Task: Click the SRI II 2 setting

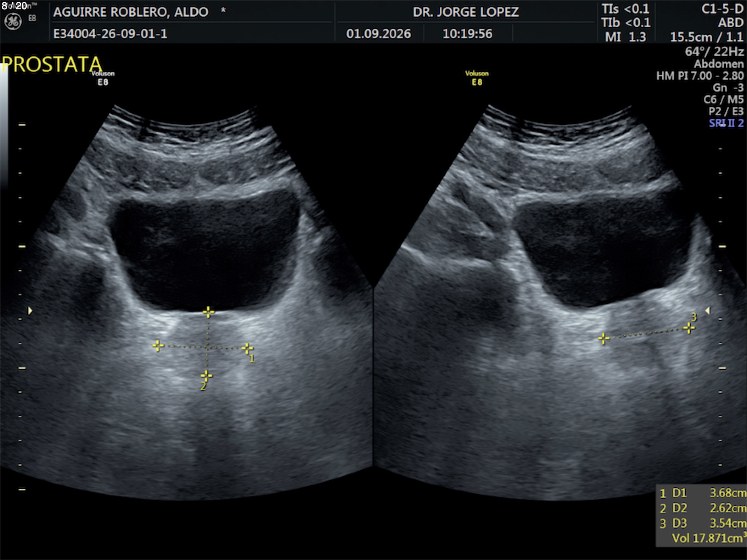Action: 726,123
